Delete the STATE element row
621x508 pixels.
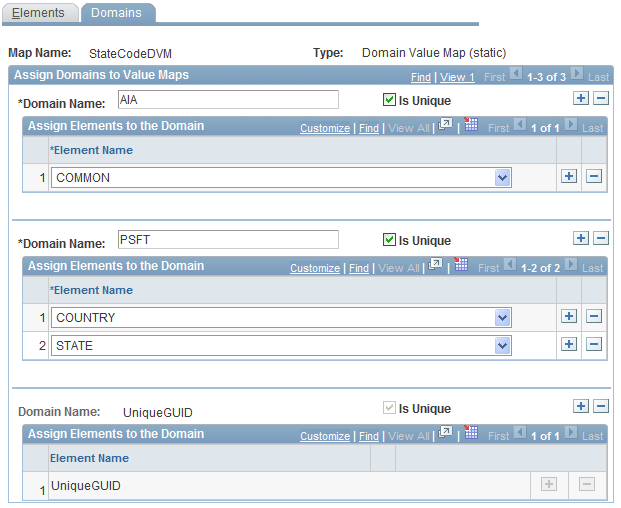click(594, 344)
